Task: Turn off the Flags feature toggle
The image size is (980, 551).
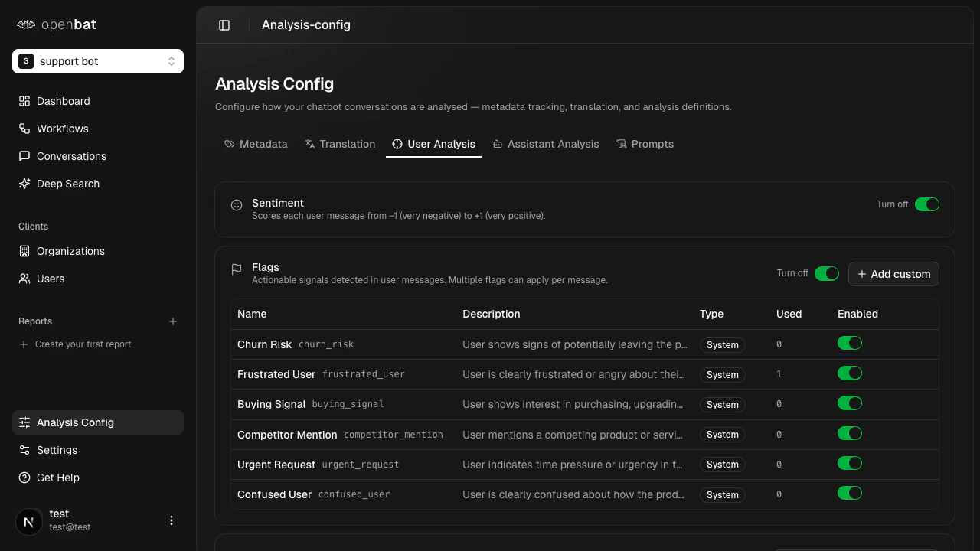Action: point(827,273)
